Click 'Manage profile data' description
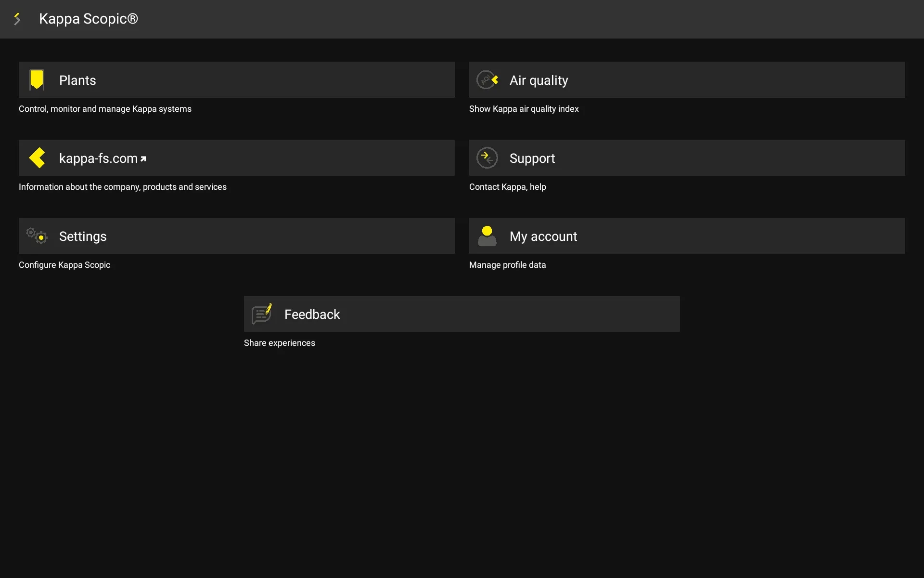Image resolution: width=924 pixels, height=578 pixels. click(x=508, y=265)
